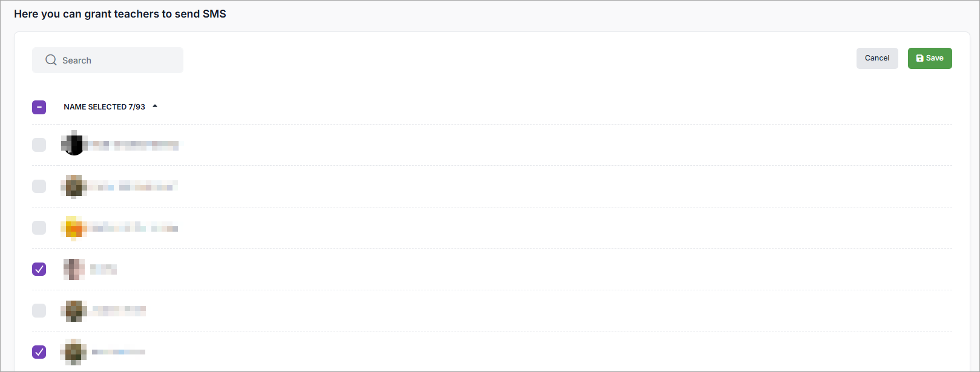The image size is (980, 372).
Task: Tick the third teacher's unchecked checkbox
Action: pyautogui.click(x=39, y=228)
